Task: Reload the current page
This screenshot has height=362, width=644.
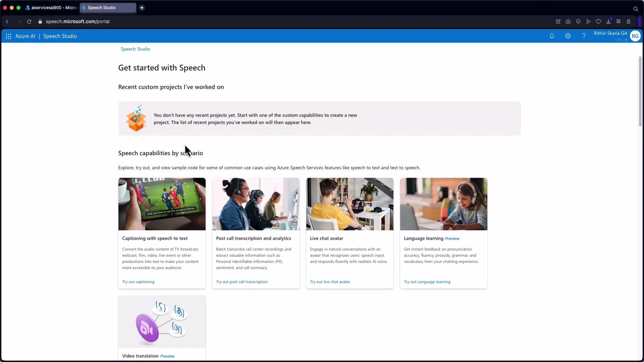Action: click(29, 21)
